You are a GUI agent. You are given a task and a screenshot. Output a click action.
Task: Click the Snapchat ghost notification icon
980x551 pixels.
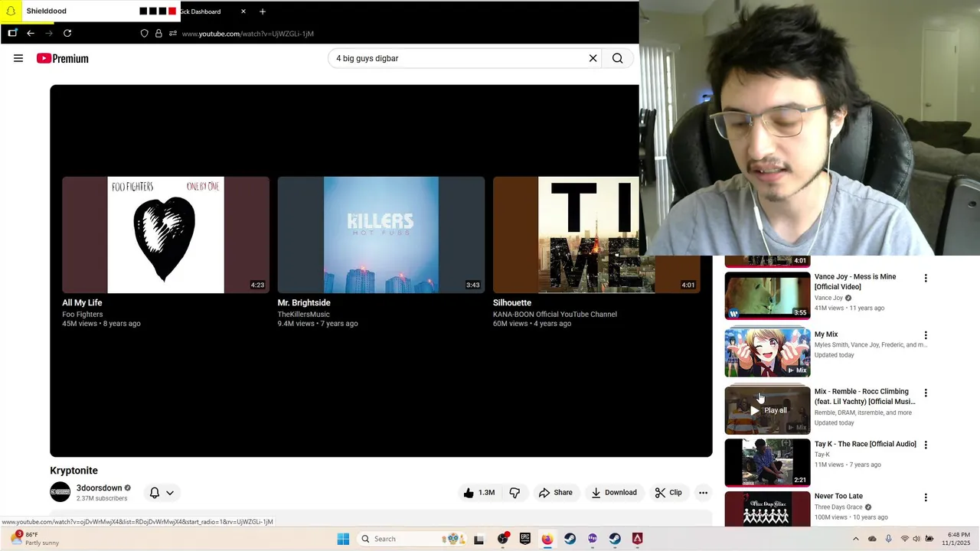11,11
